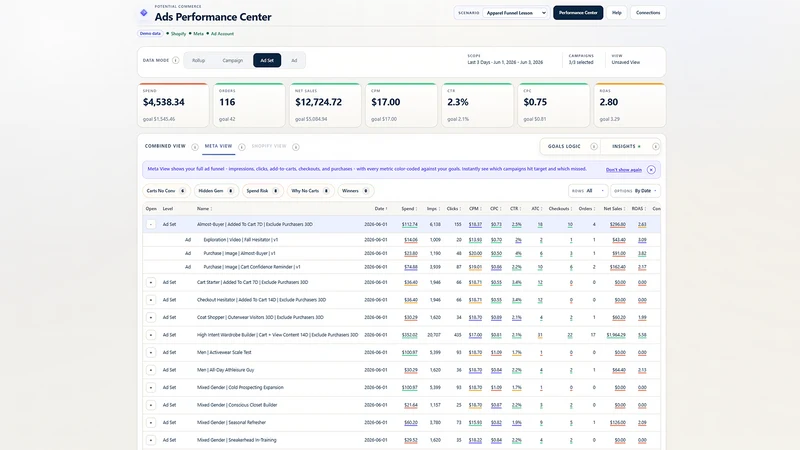Image resolution: width=800 pixels, height=450 pixels.
Task: Open the Data Mode info icon
Action: click(176, 60)
